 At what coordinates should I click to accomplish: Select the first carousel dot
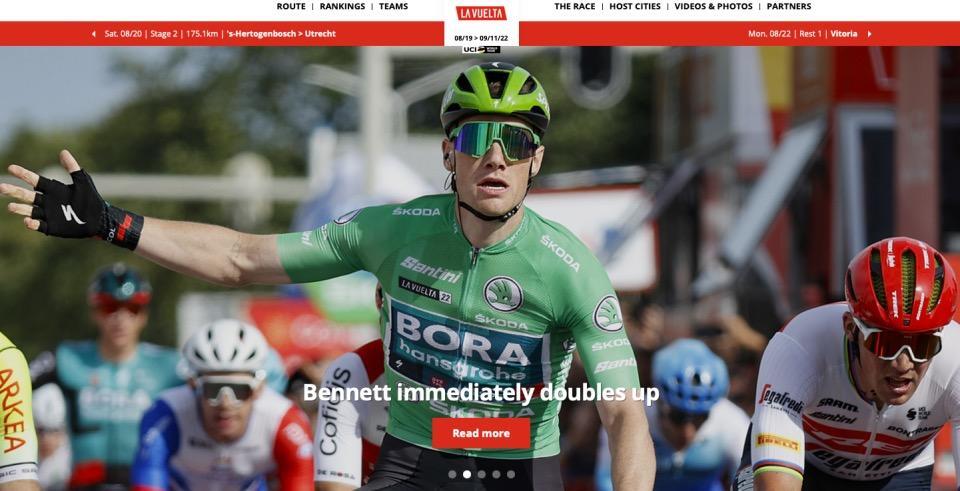click(x=452, y=474)
